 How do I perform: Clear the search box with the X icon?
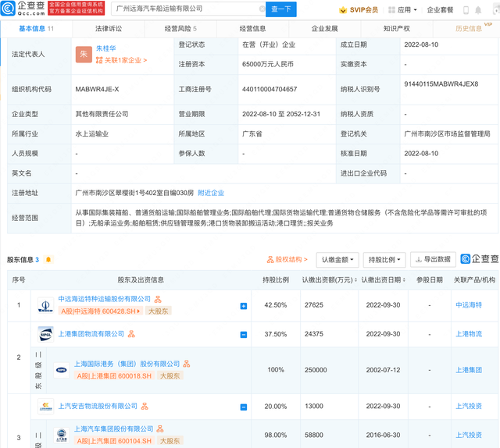262,9
